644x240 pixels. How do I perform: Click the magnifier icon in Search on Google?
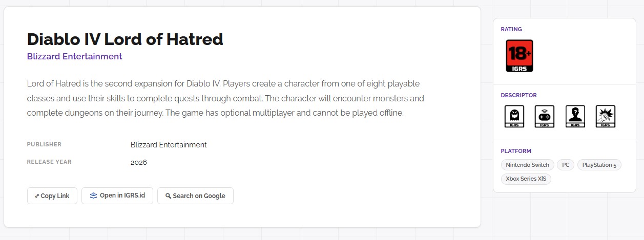point(168,196)
